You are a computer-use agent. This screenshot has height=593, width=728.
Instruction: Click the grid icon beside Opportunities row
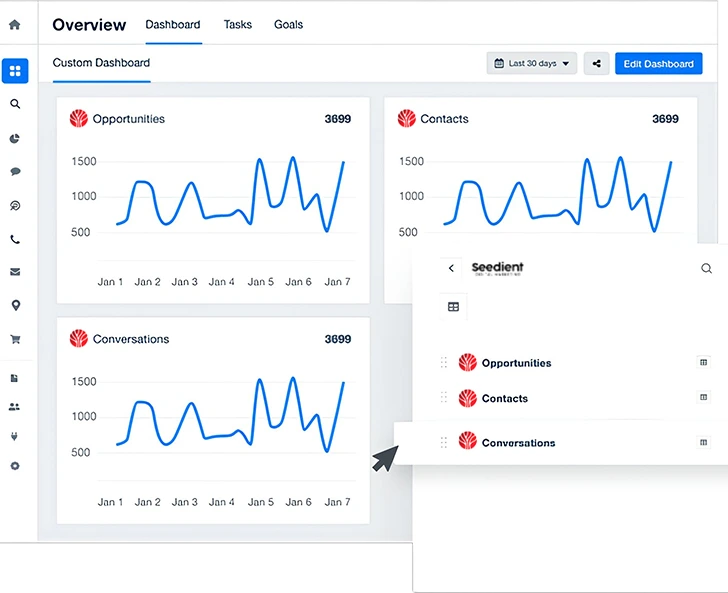703,362
